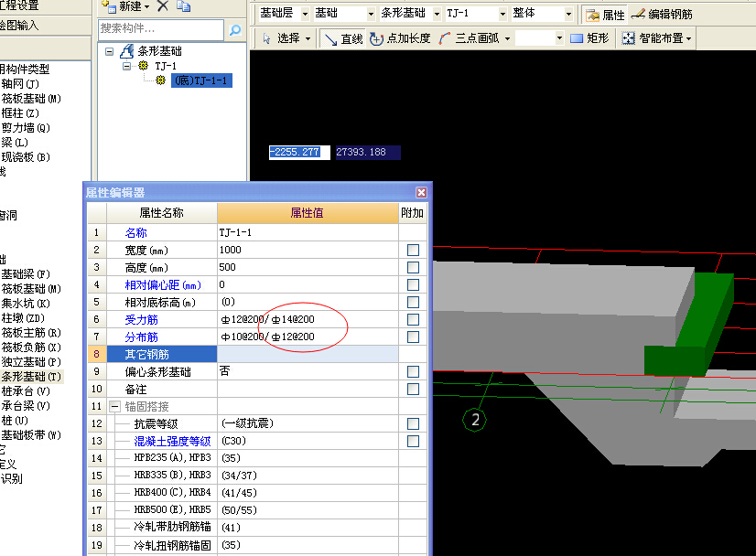Click the search magnifier icon
This screenshot has height=556, width=756.
[x=235, y=30]
